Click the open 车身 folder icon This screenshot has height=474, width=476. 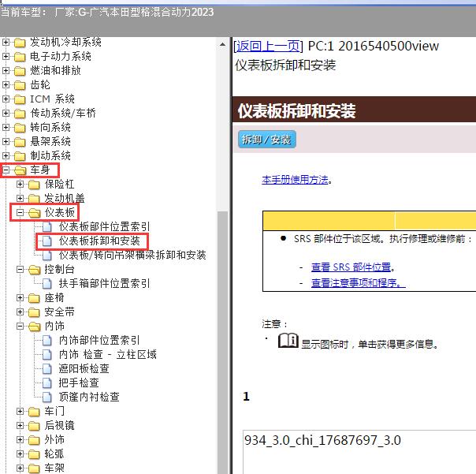tap(20, 170)
